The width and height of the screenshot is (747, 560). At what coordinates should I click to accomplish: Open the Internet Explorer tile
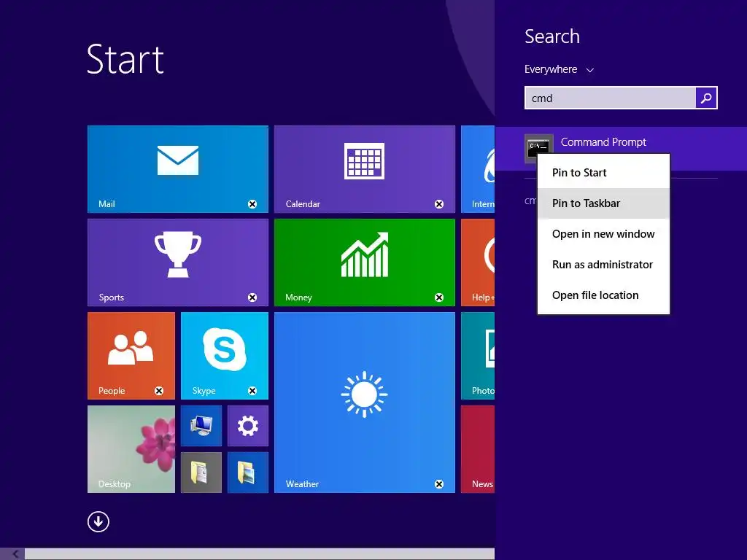tap(478, 168)
